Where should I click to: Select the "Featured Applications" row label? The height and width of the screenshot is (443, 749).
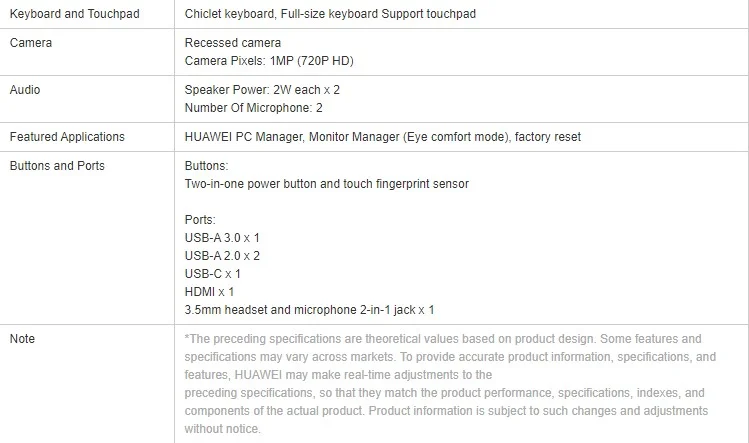click(x=67, y=137)
